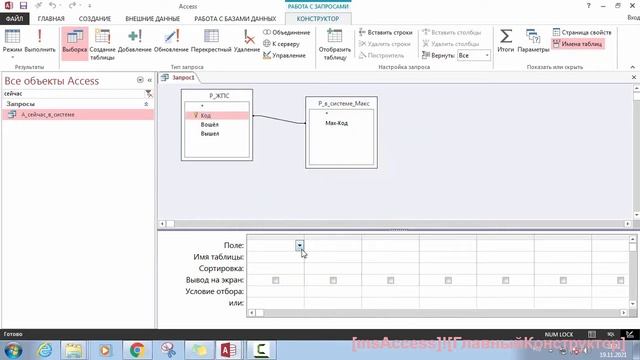Run the query with Выполнить
Screen dimensions: 640x360
click(40, 41)
